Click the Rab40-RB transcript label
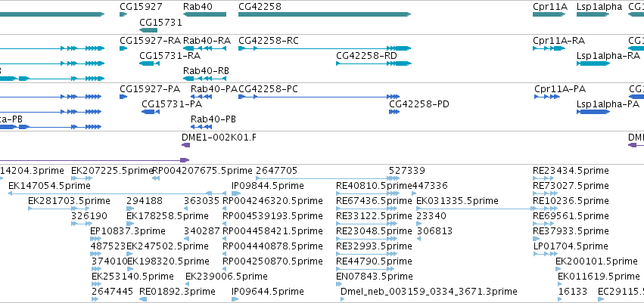 [206, 71]
